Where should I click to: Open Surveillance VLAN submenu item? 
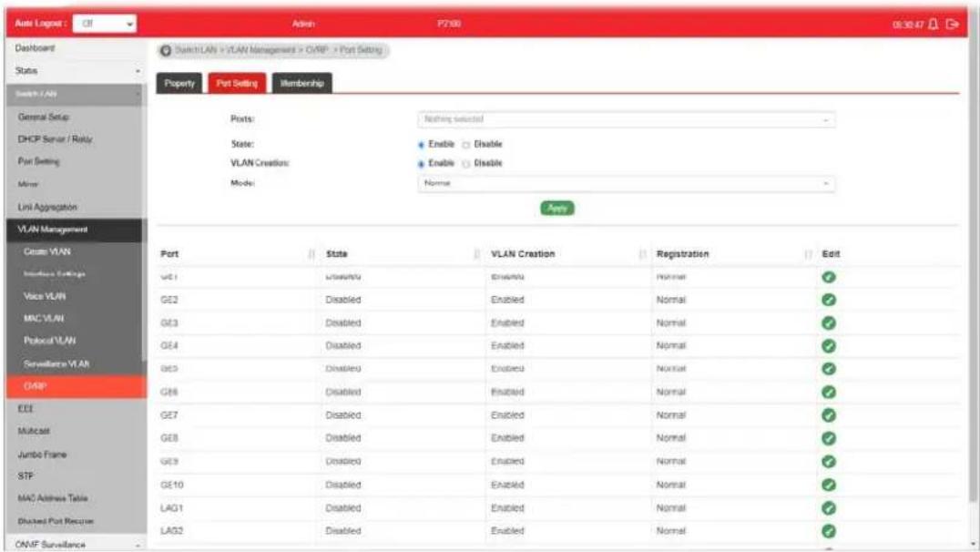56,363
